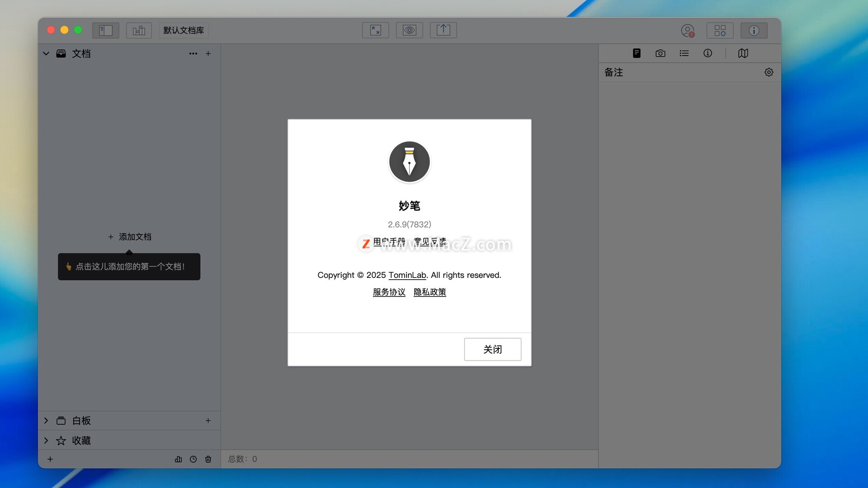
Task: Expand the 收藏 section
Action: pyautogui.click(x=46, y=441)
